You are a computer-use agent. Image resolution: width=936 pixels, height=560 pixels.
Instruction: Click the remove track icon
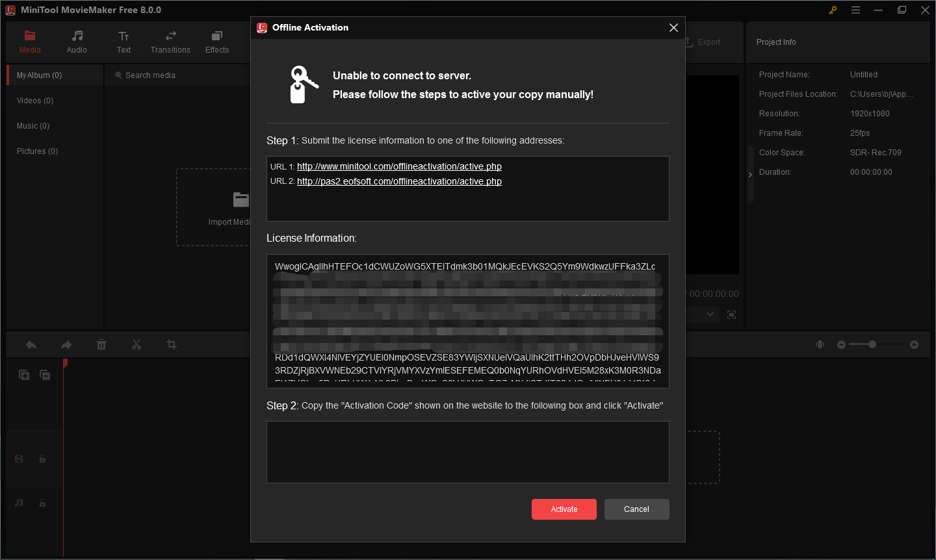pyautogui.click(x=45, y=375)
